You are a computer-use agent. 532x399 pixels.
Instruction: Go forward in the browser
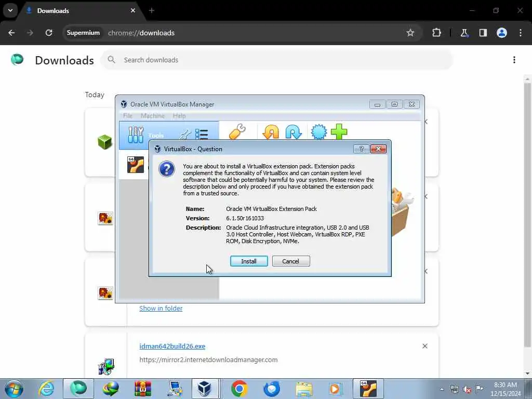(x=30, y=33)
